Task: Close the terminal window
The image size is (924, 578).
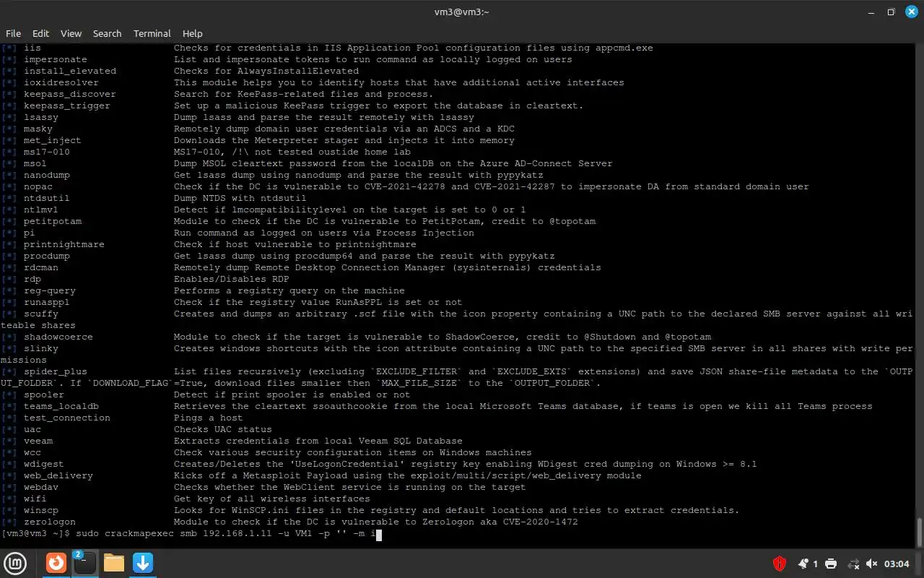Action: [910, 12]
